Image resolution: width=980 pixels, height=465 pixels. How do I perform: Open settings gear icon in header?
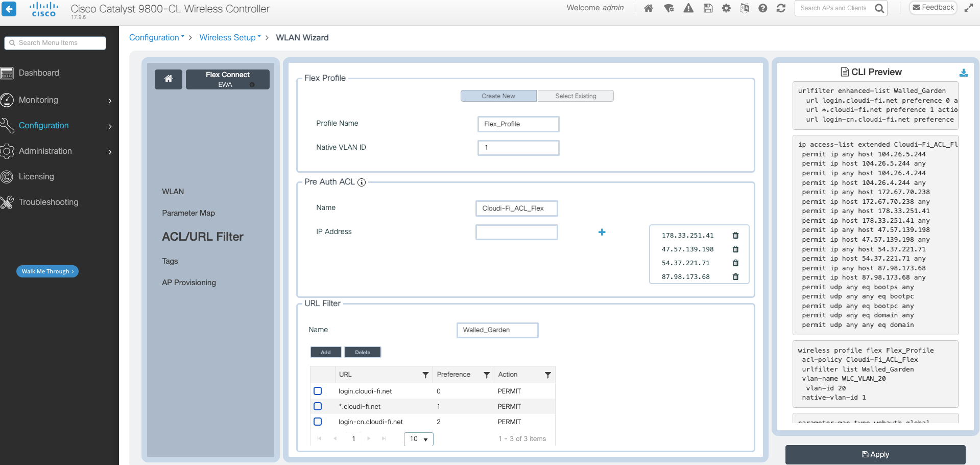726,8
